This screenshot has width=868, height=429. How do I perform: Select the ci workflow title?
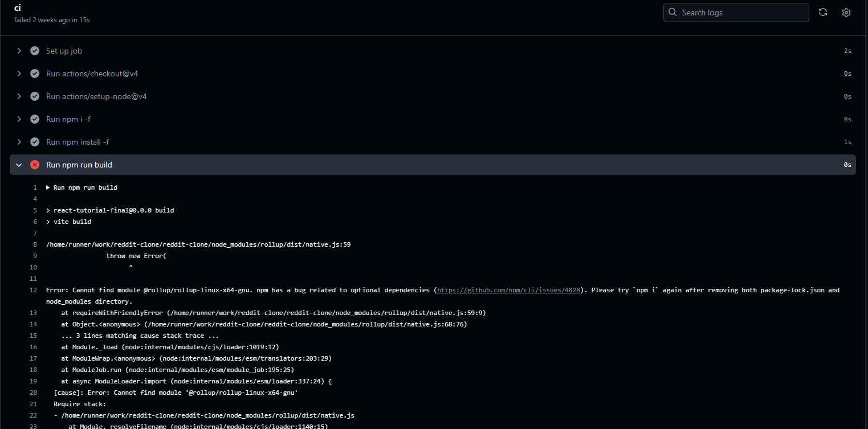17,8
